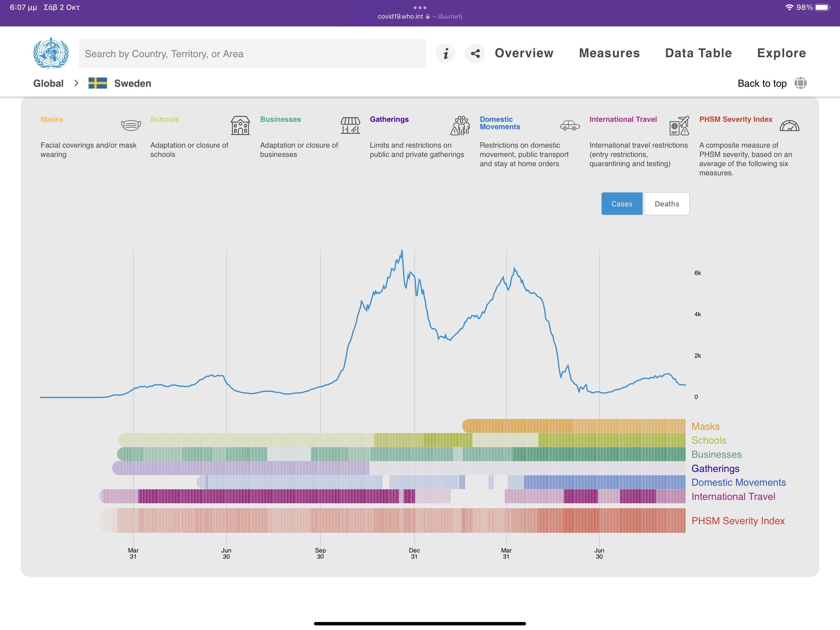The image size is (840, 630).
Task: Click the Masks heading
Action: [52, 119]
